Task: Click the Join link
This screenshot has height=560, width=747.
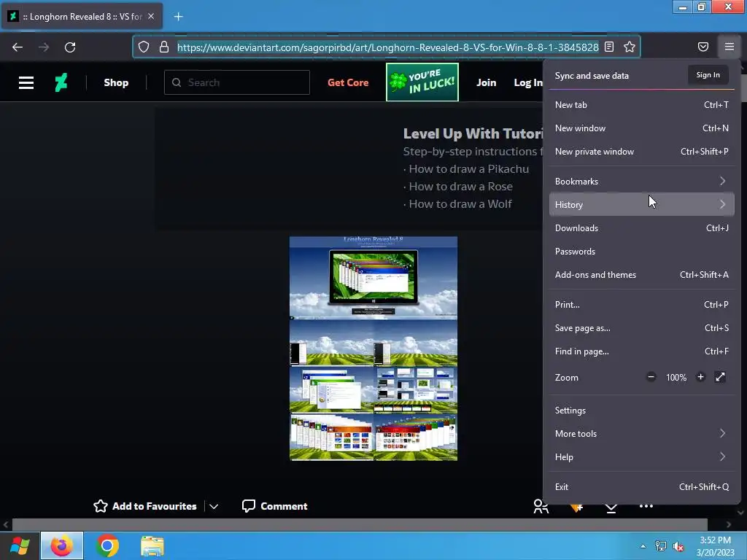Action: (x=487, y=82)
